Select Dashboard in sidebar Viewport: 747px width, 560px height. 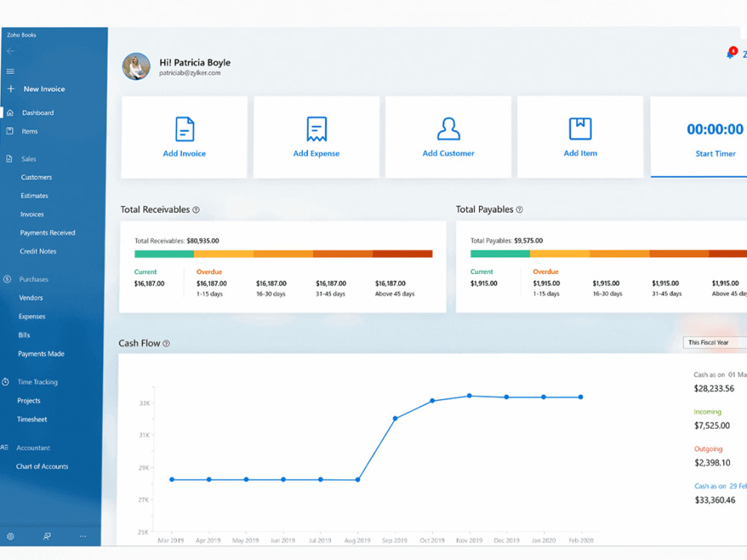click(37, 113)
